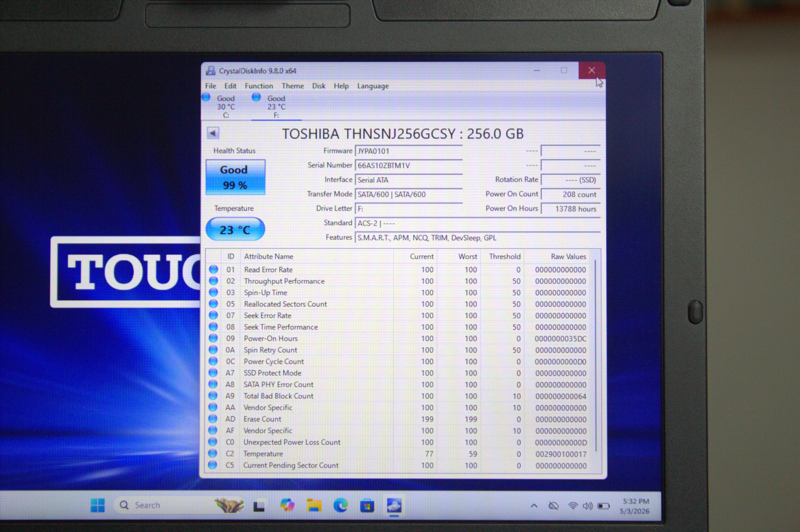Image resolution: width=800 pixels, height=532 pixels.
Task: Click the Drive Letter field
Action: 408,209
